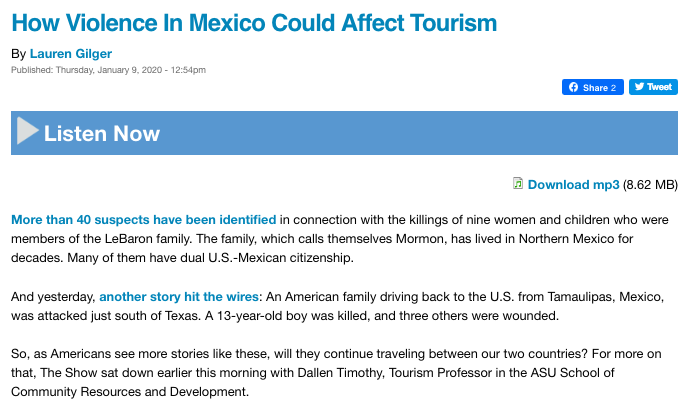Click the word 'By' before the author name
This screenshot has width=686, height=412.
click(x=19, y=54)
